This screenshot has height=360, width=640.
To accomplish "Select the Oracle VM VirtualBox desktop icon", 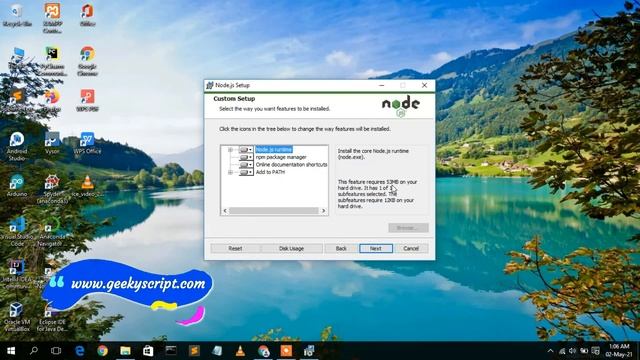I will tap(17, 317).
